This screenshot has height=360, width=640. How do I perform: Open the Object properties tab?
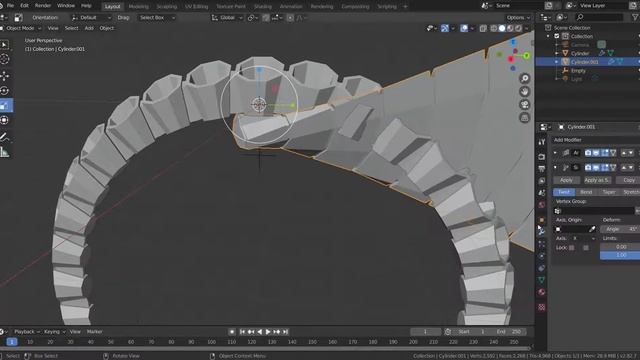542,220
